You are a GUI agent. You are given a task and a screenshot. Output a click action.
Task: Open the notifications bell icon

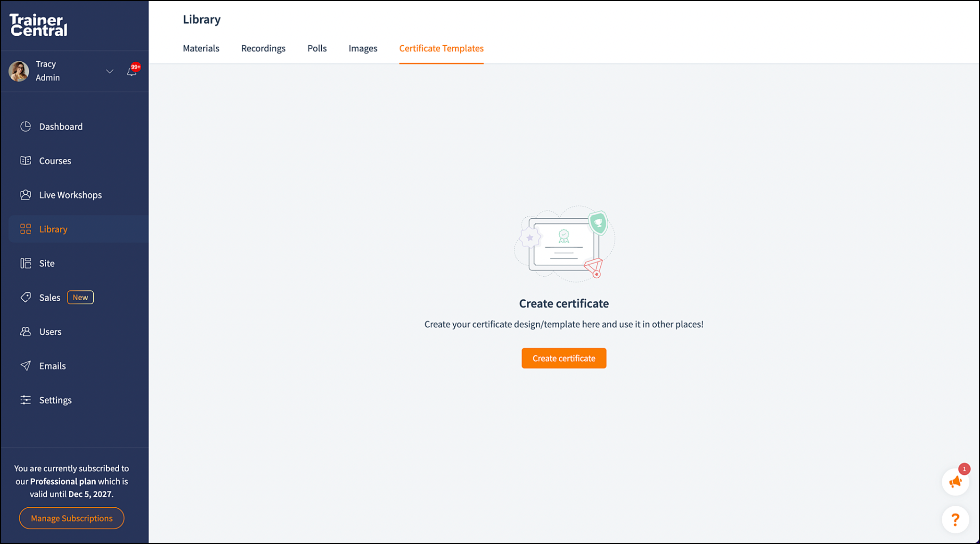[x=131, y=72]
